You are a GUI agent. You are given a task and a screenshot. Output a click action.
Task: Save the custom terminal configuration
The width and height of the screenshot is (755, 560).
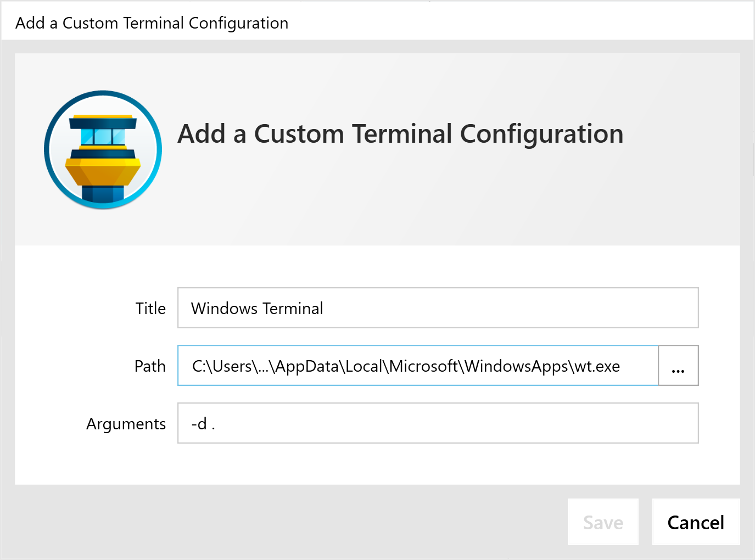(x=603, y=522)
